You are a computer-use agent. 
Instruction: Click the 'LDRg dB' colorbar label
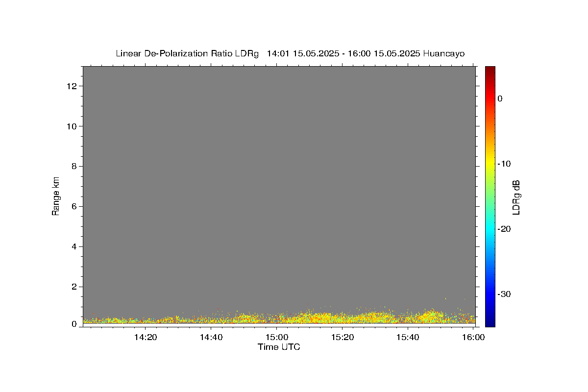pyautogui.click(x=515, y=197)
